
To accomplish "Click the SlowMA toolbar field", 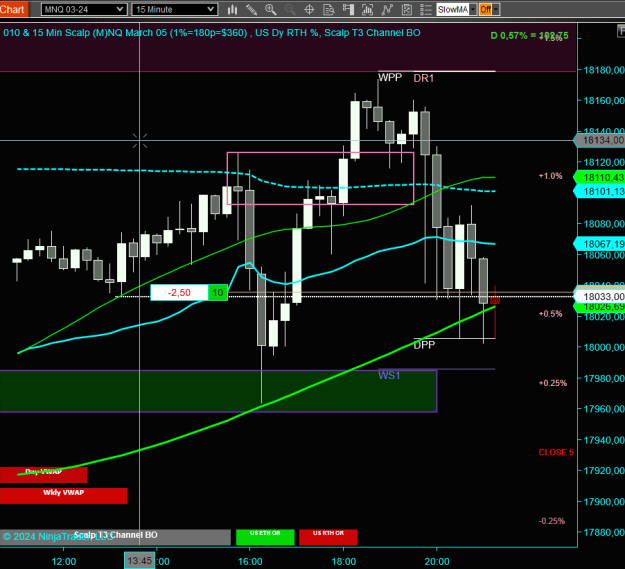I will tap(453, 10).
